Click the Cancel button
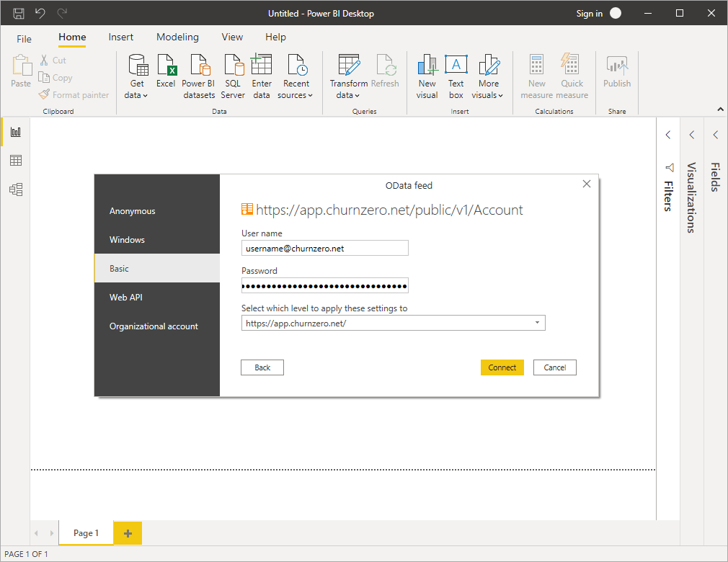Viewport: 728px width, 562px height. click(554, 367)
